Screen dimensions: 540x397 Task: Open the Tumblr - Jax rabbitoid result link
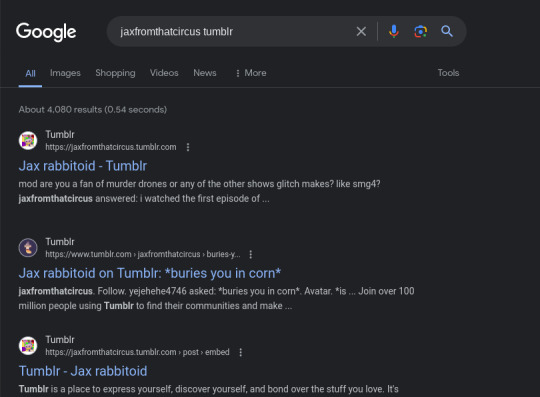(83, 371)
